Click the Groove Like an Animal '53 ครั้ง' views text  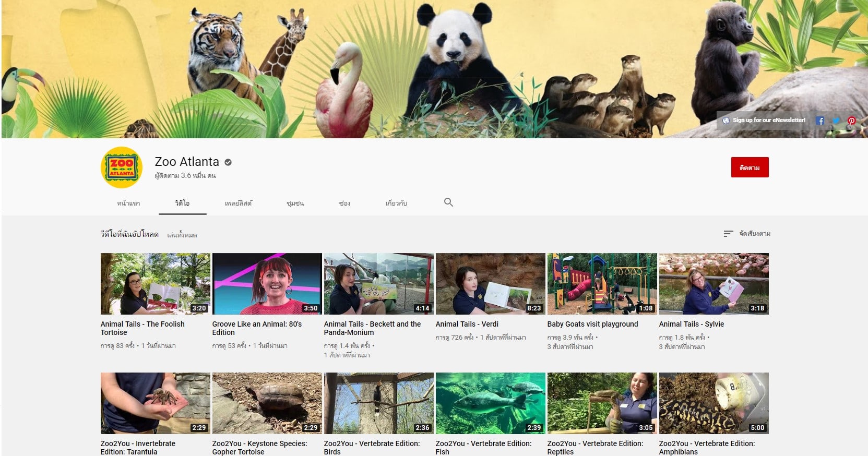pyautogui.click(x=229, y=346)
